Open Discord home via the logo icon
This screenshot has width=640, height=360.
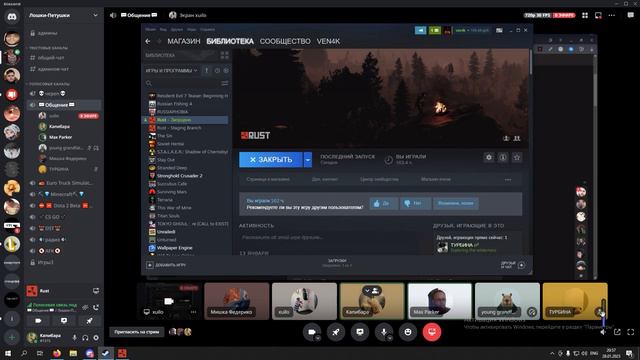(x=12, y=17)
